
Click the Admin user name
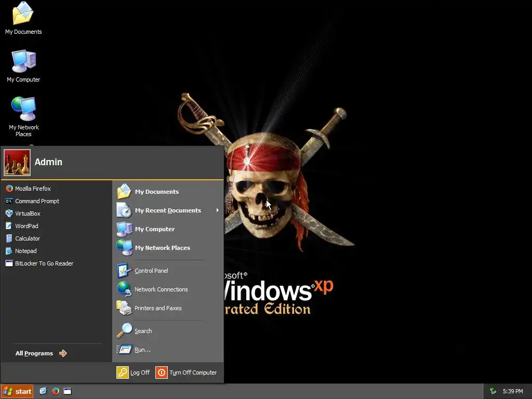point(48,162)
